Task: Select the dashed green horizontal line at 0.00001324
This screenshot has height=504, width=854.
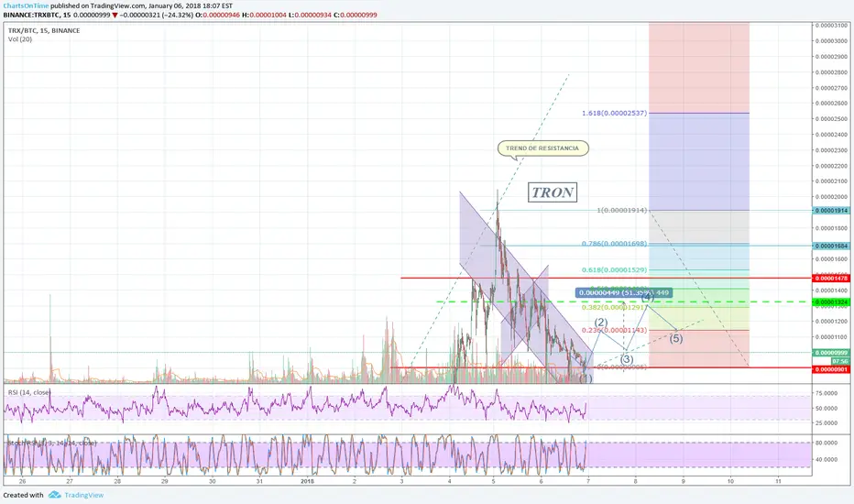Action: point(624,301)
